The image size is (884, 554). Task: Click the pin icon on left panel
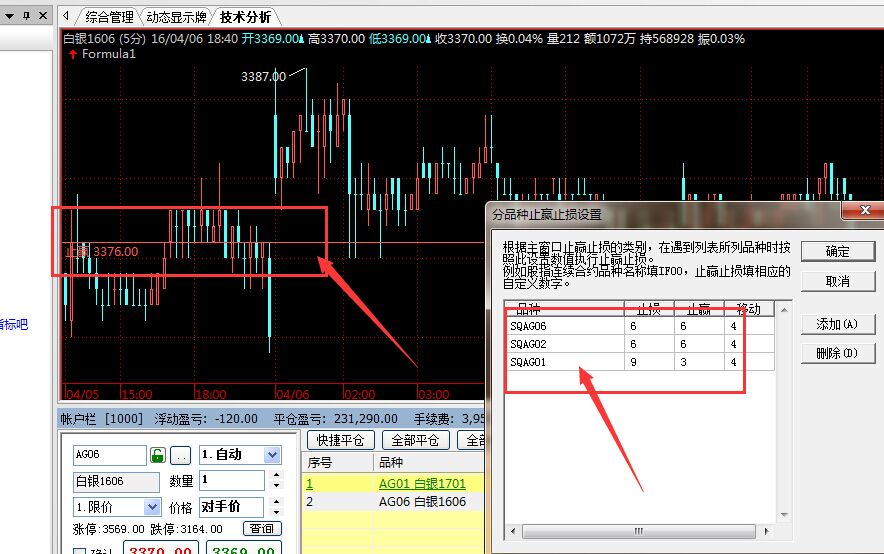[26, 16]
